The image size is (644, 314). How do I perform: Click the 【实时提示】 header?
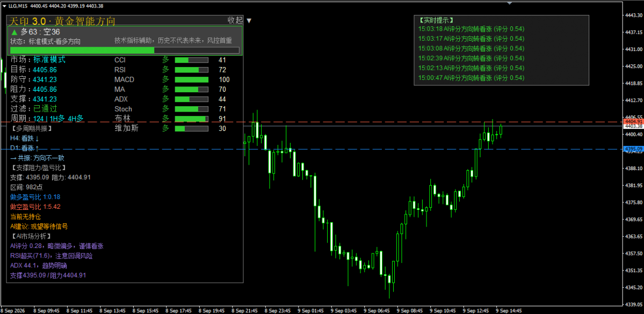pos(436,20)
